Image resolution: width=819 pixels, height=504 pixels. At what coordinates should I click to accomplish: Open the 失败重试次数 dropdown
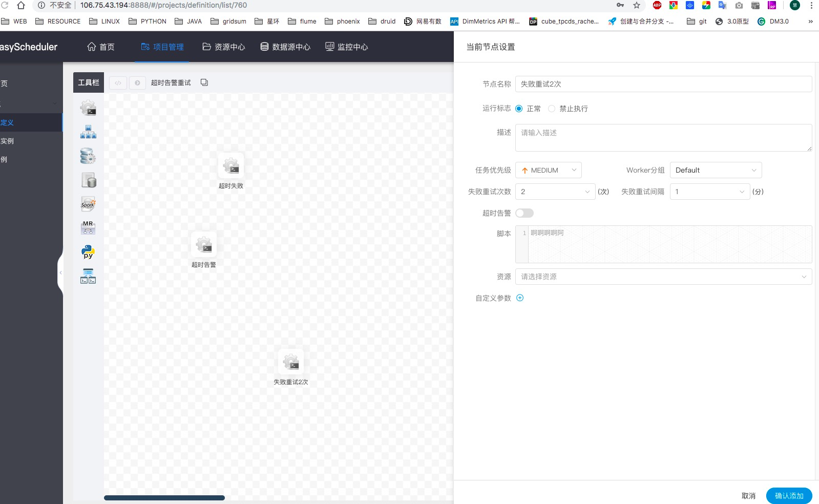click(x=555, y=192)
